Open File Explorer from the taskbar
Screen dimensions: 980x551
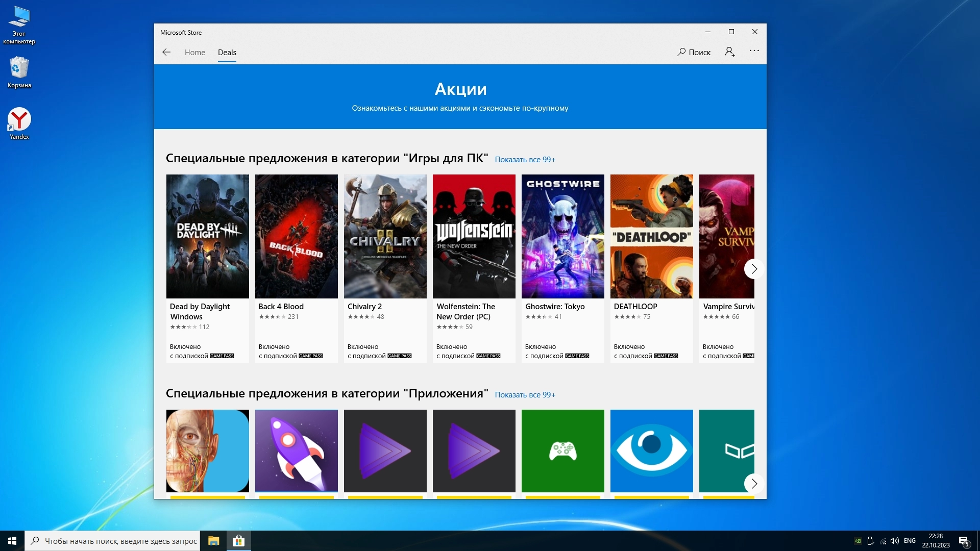click(x=213, y=541)
